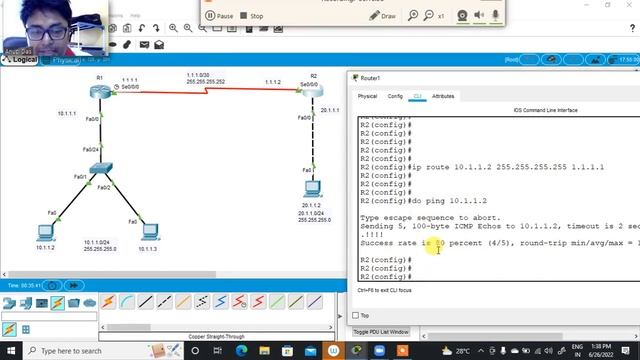Switch to Logical workspace view
This screenshot has height=360, width=640.
pyautogui.click(x=20, y=60)
